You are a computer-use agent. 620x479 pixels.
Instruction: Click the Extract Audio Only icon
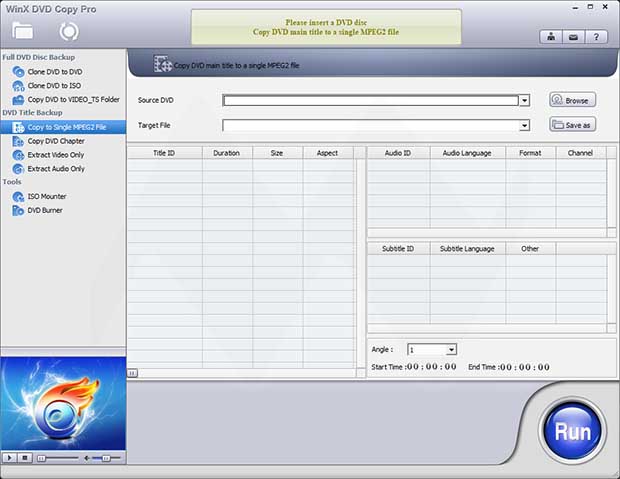pos(18,169)
